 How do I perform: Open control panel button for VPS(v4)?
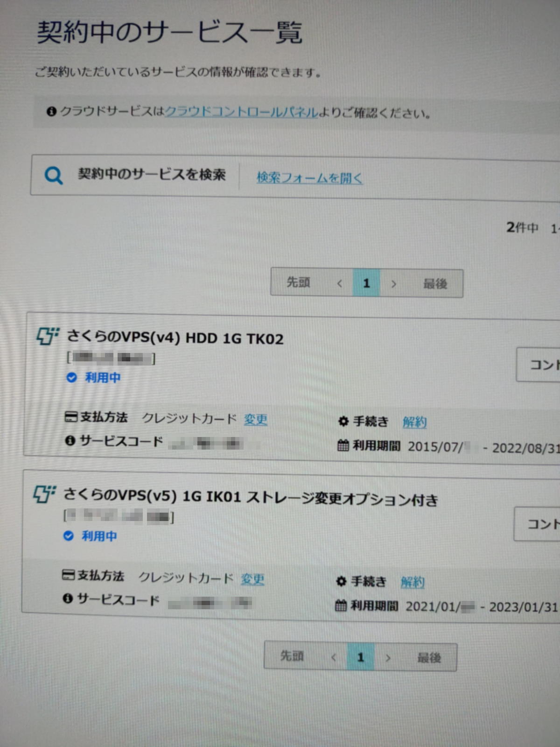(x=538, y=365)
